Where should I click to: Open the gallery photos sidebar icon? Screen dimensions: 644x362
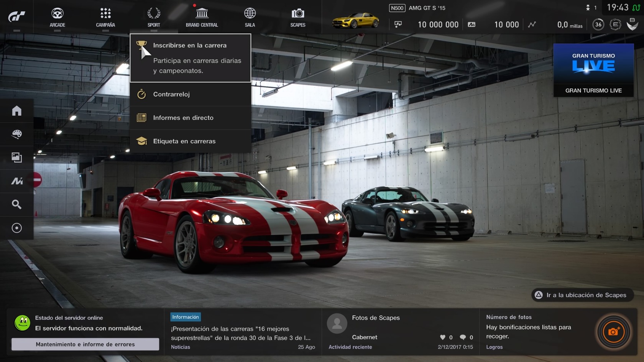(16, 157)
